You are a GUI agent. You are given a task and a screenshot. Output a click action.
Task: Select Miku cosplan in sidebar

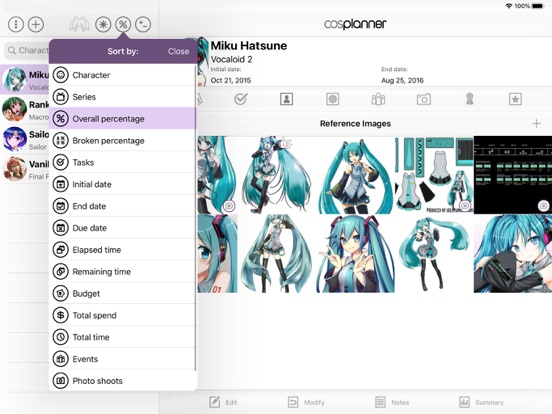(25, 80)
